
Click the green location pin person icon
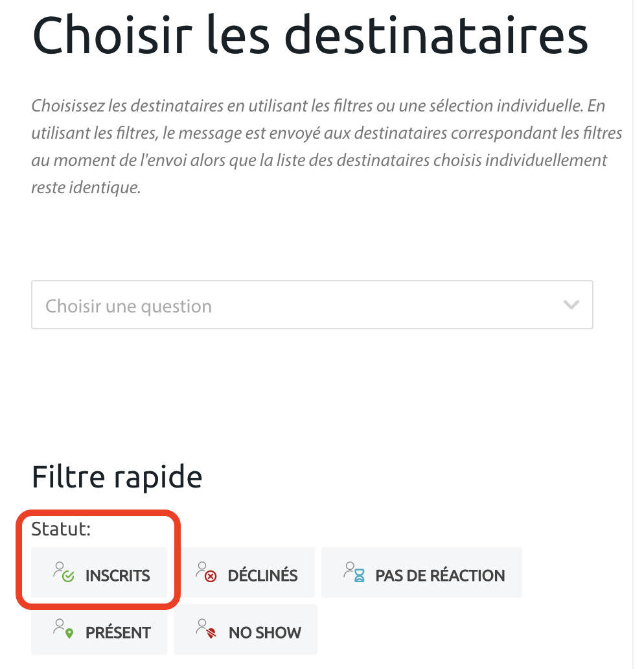(63, 629)
